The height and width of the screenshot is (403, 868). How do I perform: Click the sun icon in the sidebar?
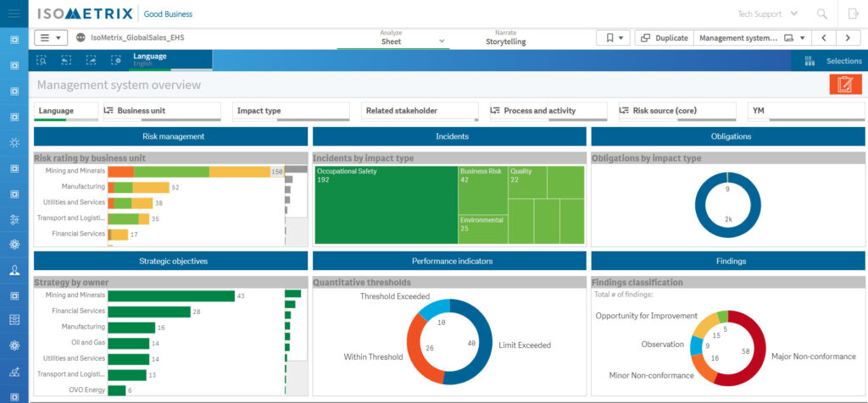coord(14,142)
